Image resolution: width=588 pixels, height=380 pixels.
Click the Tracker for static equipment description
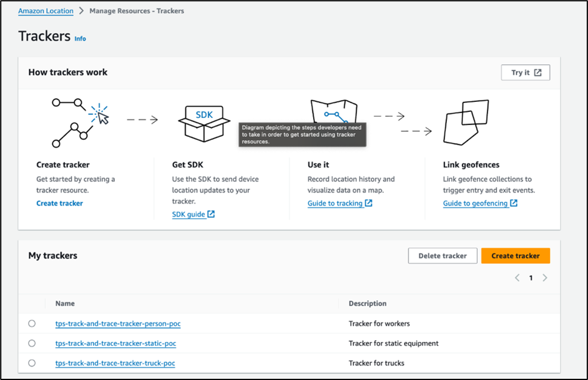393,343
